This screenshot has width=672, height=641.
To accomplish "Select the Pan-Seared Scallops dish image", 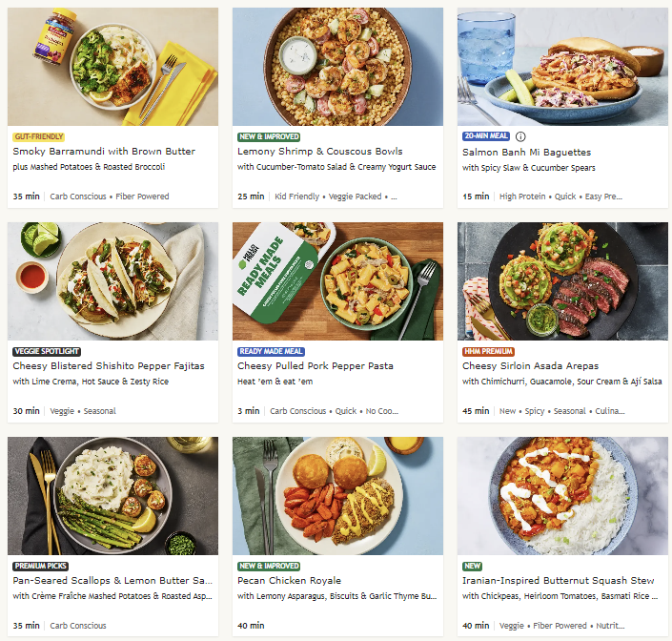I will pyautogui.click(x=112, y=496).
